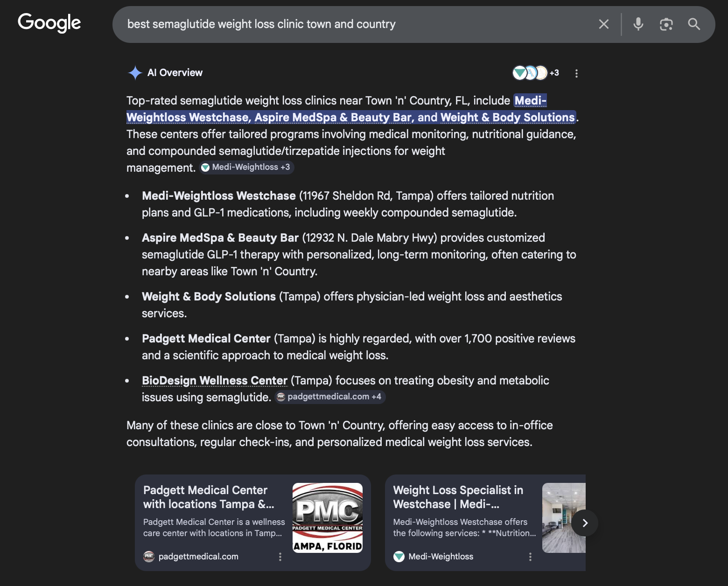Click the Medi-Weightloss clinic interior thumbnail
Image resolution: width=728 pixels, height=586 pixels.
coord(564,518)
